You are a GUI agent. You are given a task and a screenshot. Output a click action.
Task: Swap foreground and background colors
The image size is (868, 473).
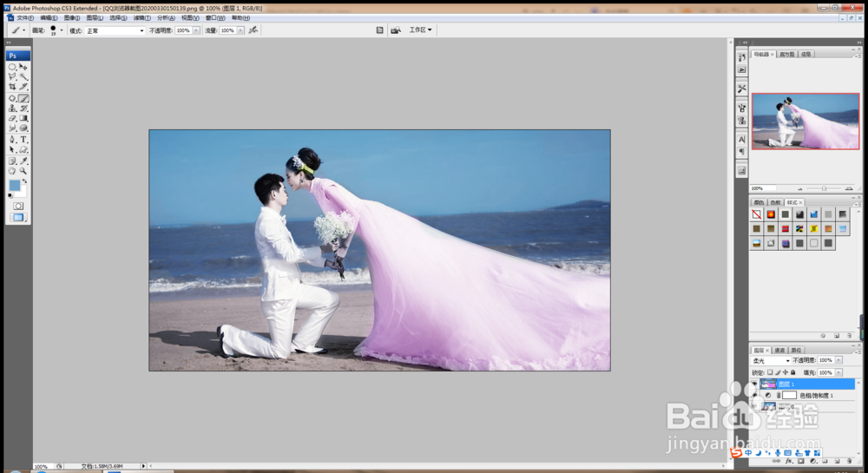coord(24,181)
